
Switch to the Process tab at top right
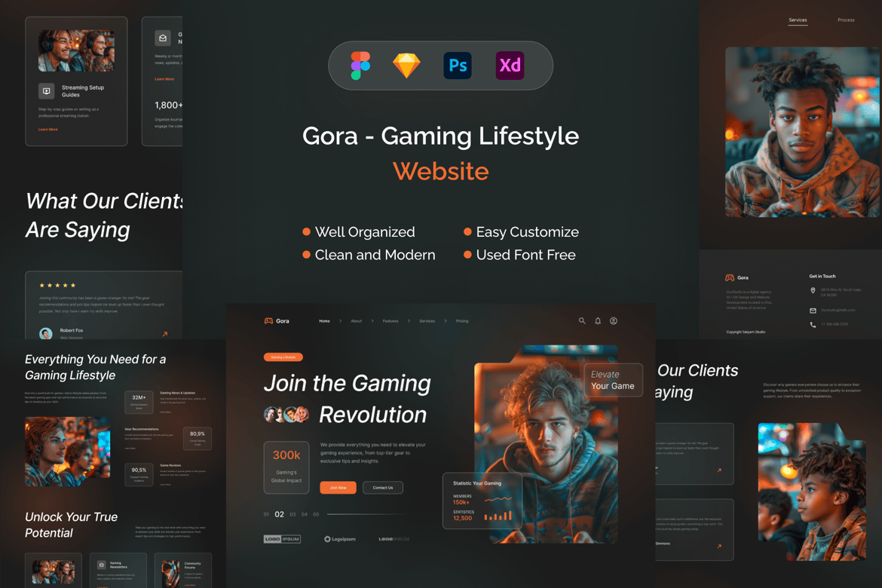846,20
